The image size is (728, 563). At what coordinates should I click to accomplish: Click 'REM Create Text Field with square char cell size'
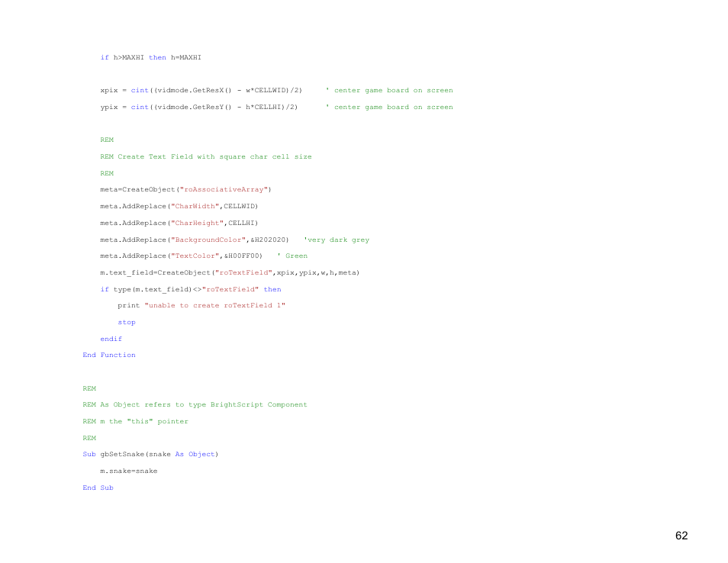pyautogui.click(x=206, y=157)
